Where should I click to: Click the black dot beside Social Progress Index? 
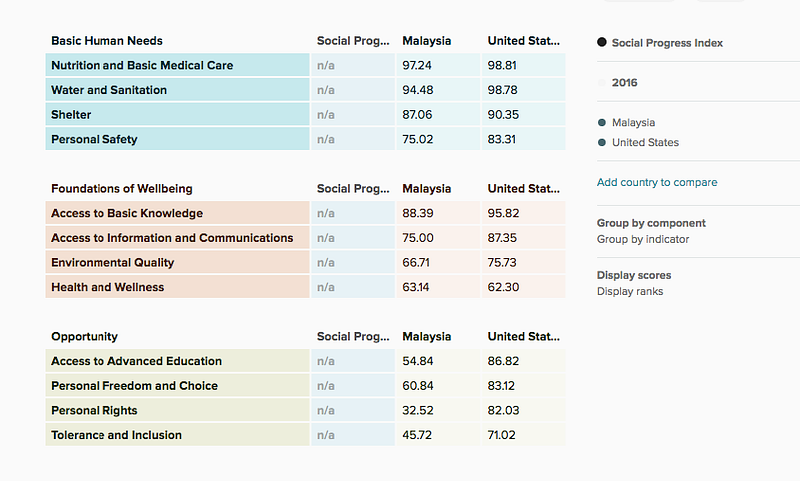[x=602, y=43]
